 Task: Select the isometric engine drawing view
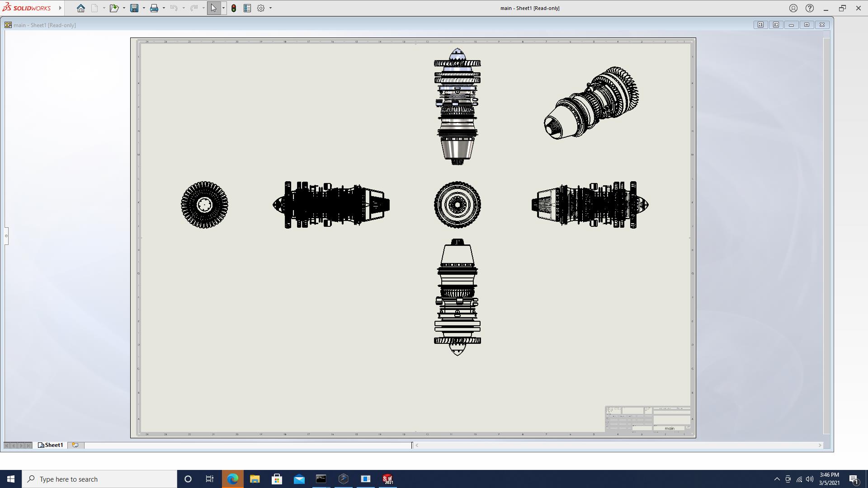(591, 103)
